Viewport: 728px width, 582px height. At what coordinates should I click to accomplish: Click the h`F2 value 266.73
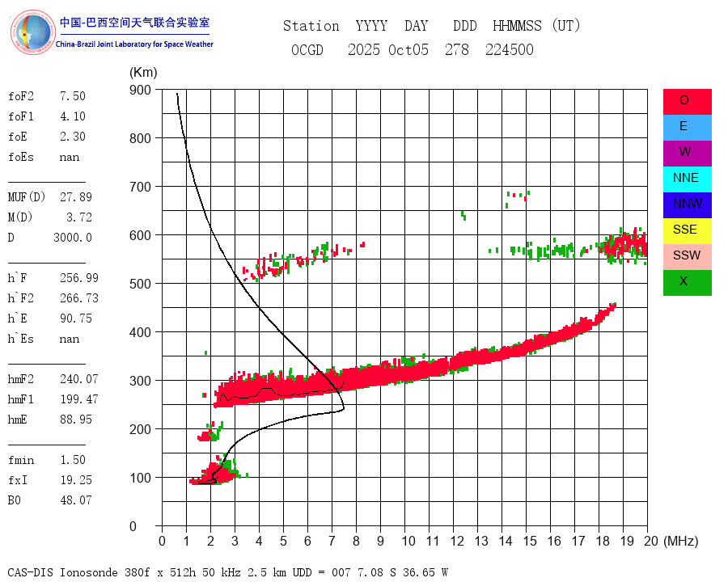pos(79,298)
